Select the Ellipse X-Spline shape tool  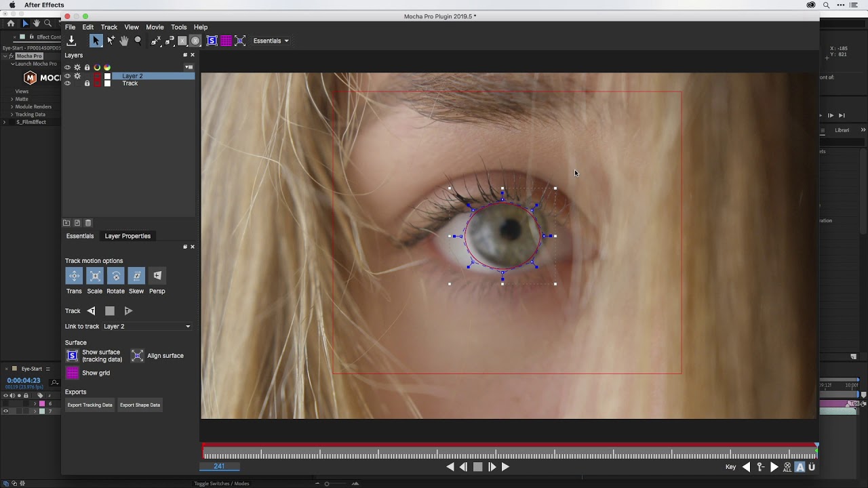[195, 41]
